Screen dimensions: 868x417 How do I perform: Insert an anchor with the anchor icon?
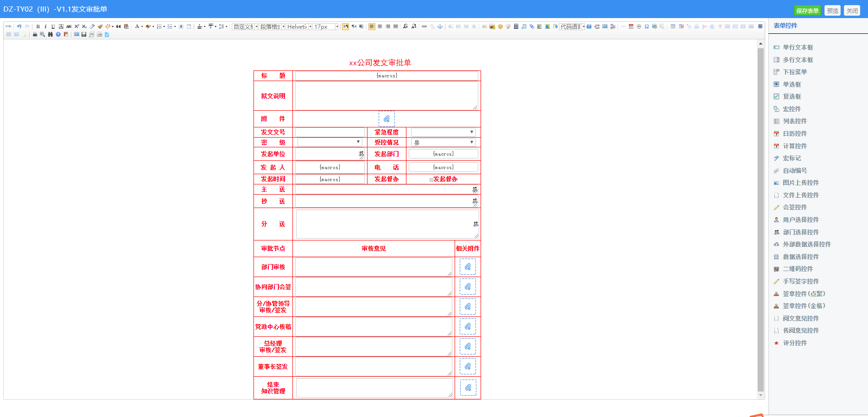[440, 26]
